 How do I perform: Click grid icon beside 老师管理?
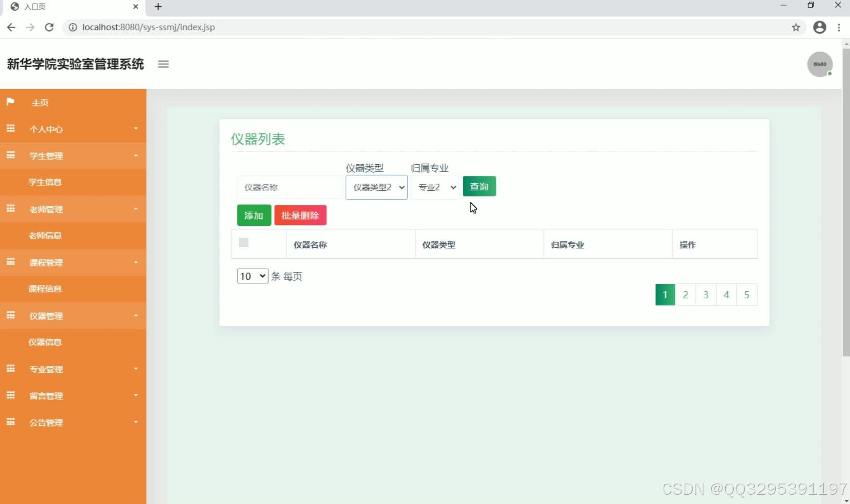pyautogui.click(x=11, y=208)
